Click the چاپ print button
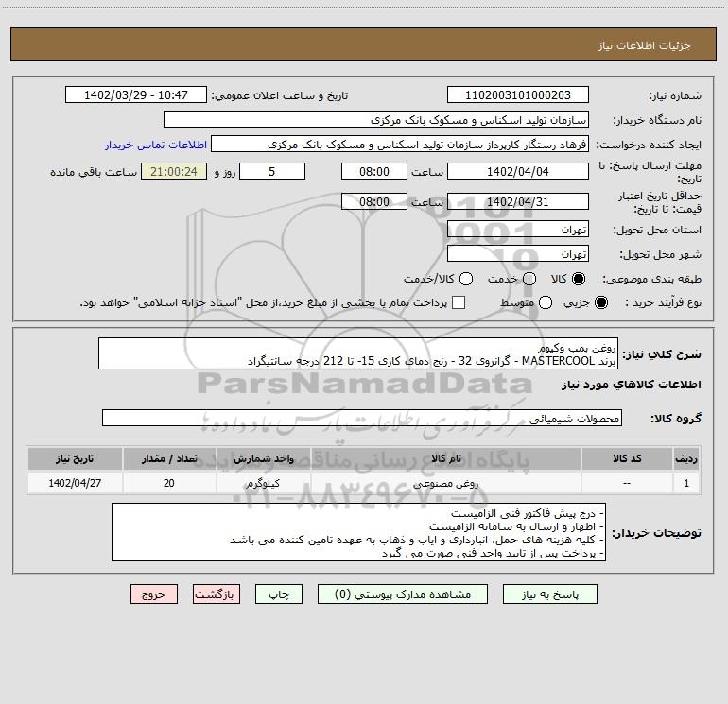The image size is (728, 704). coord(279,594)
